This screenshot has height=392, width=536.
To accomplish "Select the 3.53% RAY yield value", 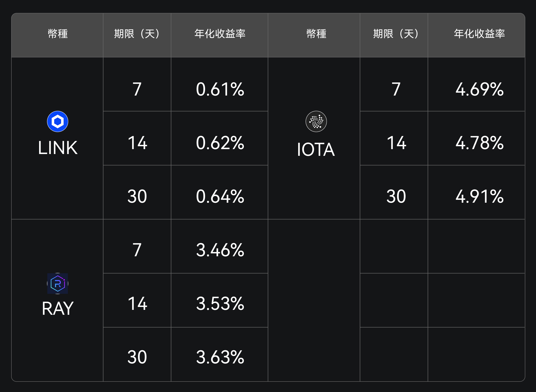I will (x=220, y=304).
